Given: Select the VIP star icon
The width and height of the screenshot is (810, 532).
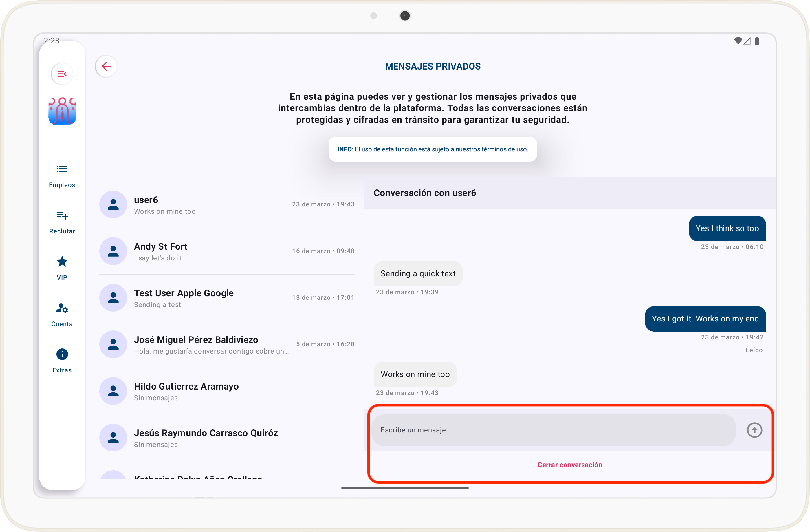Looking at the screenshot, I should pos(62,262).
